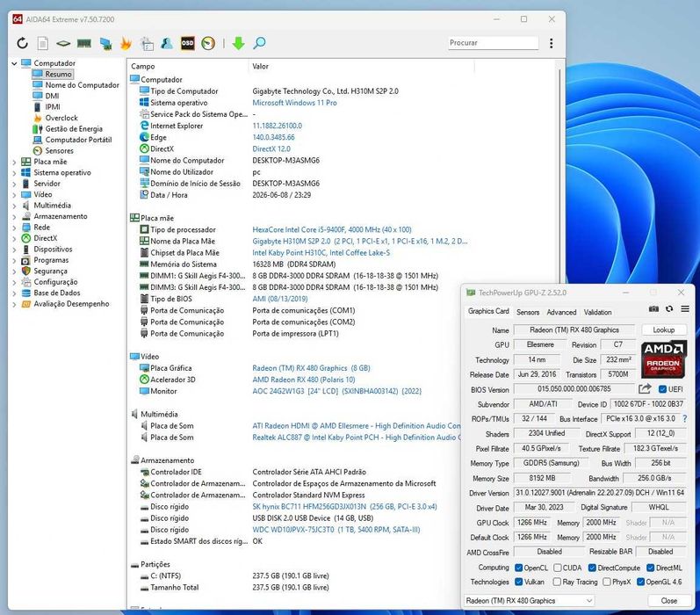Click the Close button in GPU-Z
This screenshot has height=615, width=700.
[x=668, y=601]
